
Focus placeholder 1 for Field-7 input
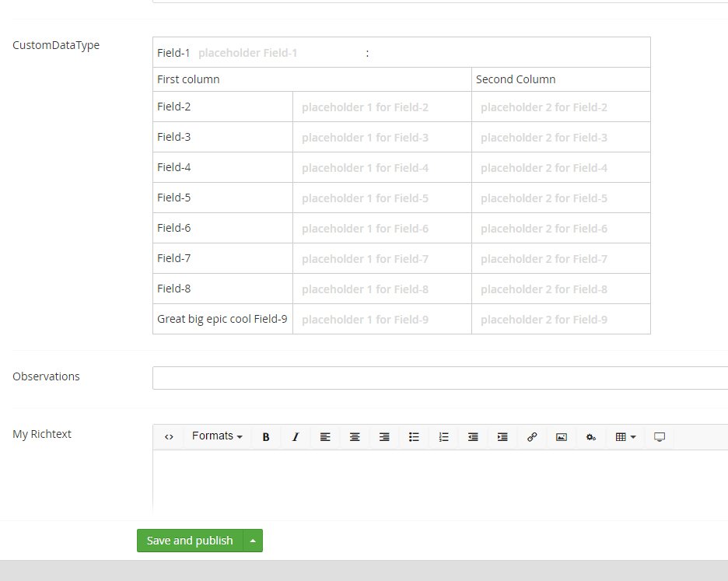coord(382,259)
